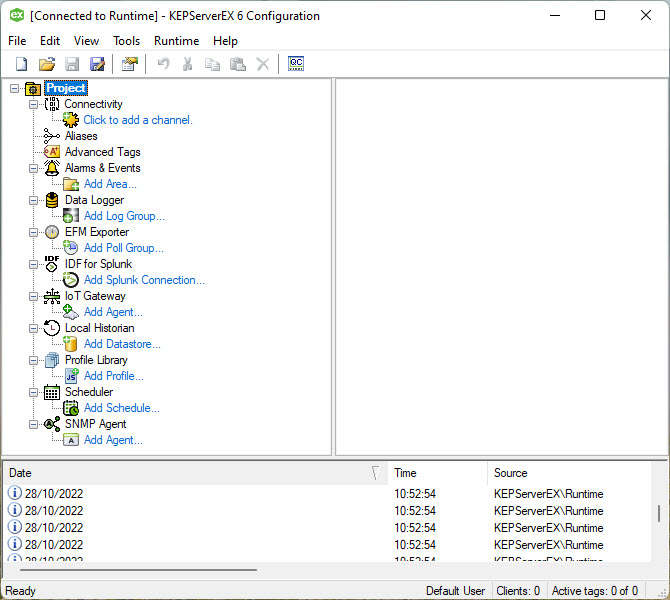Open the Tools menu
This screenshot has width=670, height=600.
tap(127, 41)
